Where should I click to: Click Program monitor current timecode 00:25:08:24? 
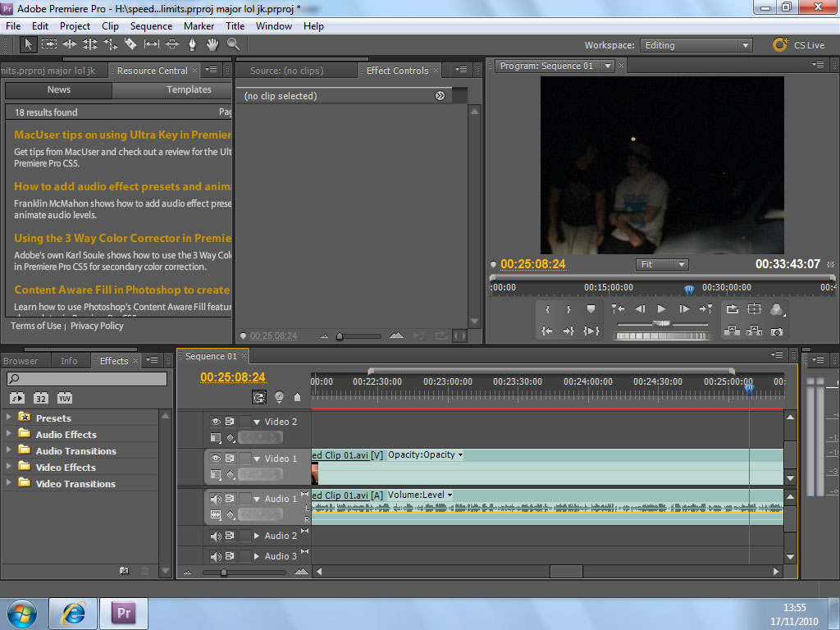(533, 264)
